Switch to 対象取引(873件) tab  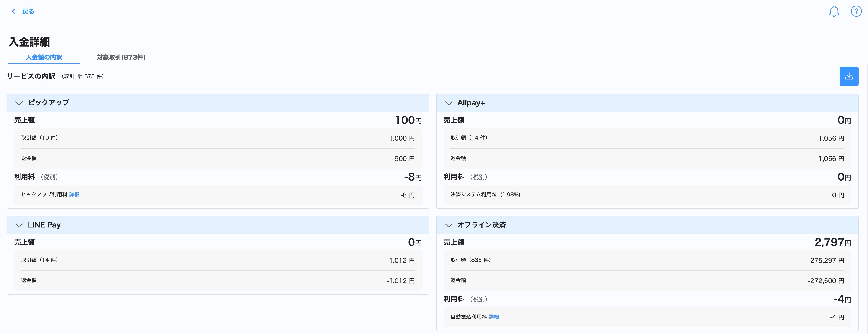pos(121,57)
